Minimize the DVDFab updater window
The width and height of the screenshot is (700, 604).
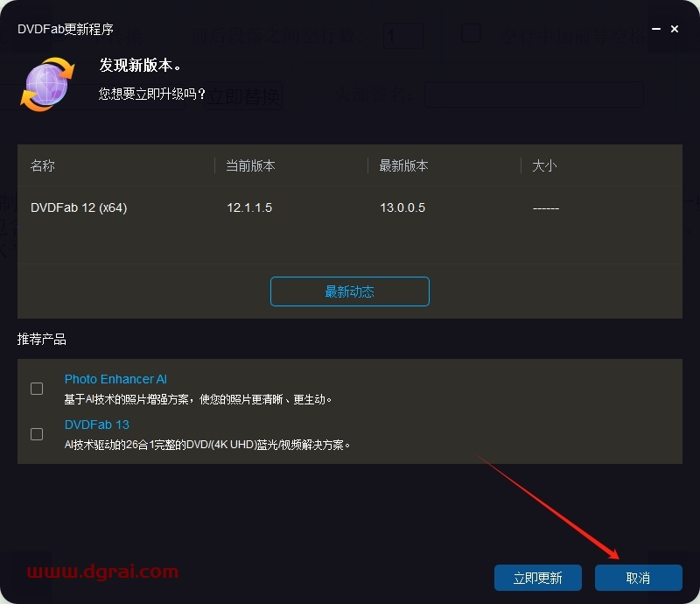point(655,29)
